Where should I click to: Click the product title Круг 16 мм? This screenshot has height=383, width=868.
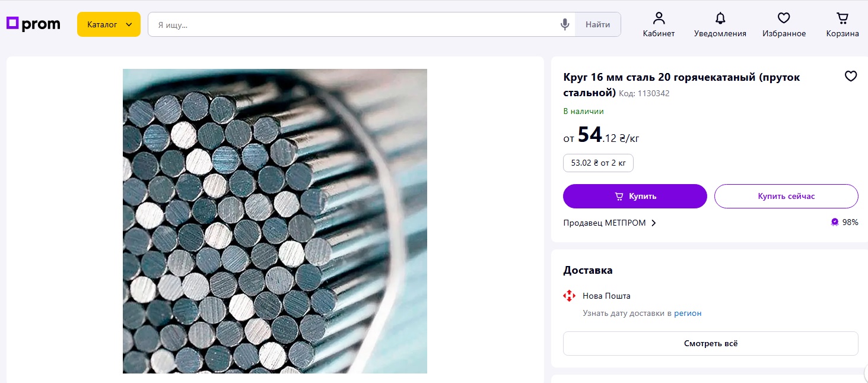coord(681,77)
